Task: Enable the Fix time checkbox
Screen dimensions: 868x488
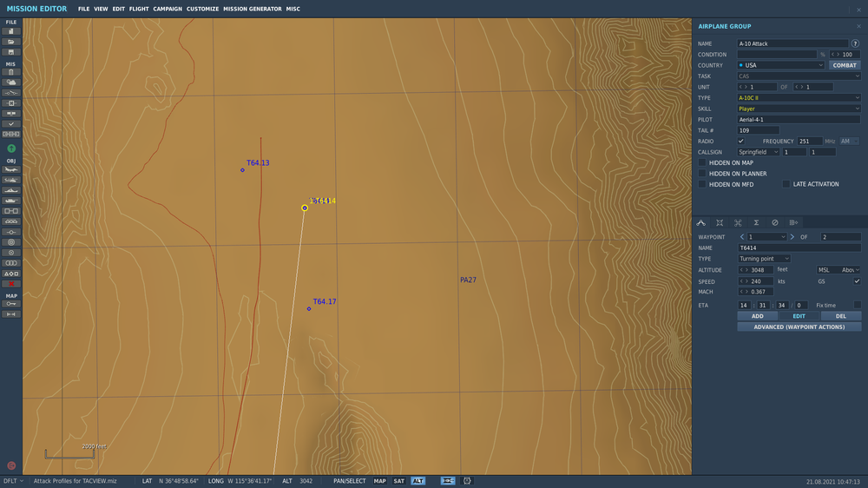Action: (857, 305)
